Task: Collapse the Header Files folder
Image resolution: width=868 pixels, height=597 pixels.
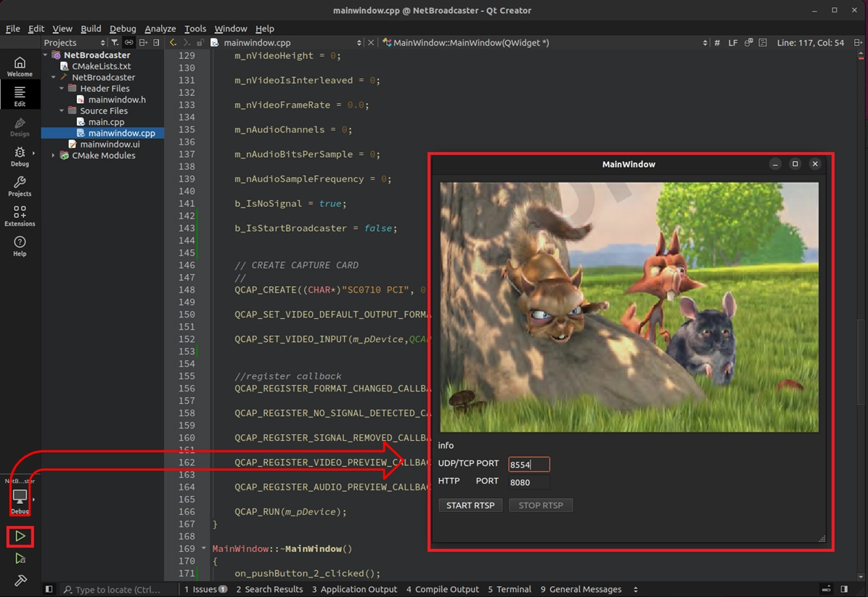Action: [62, 88]
